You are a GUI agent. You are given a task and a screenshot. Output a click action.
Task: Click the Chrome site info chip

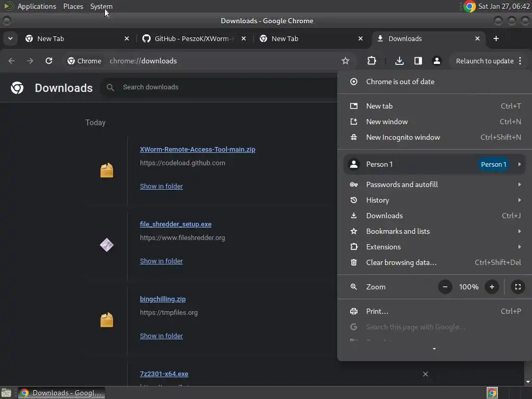85,61
